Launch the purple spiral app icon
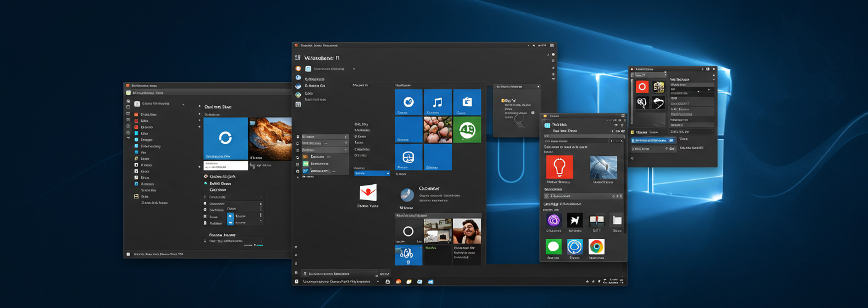This screenshot has width=868, height=308. tap(554, 220)
